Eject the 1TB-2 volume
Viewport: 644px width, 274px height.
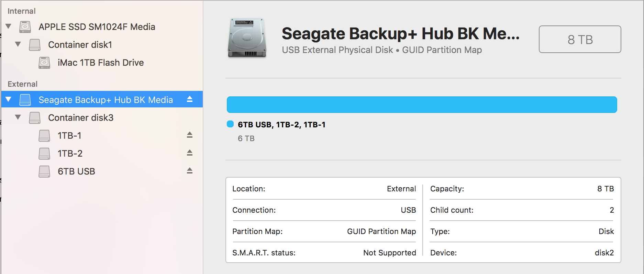coord(190,153)
